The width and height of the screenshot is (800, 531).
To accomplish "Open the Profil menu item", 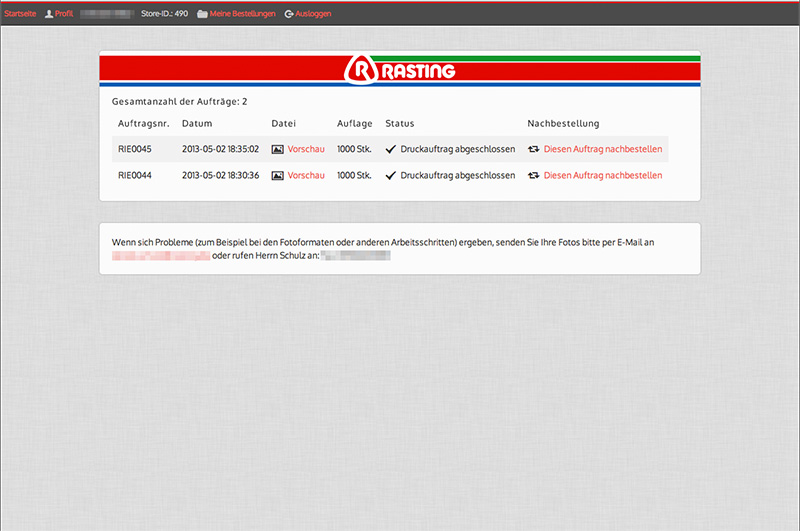I will point(64,14).
